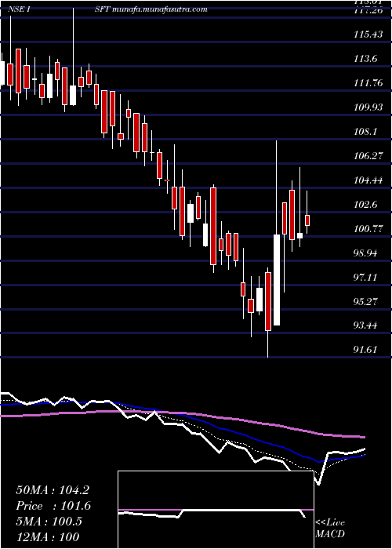Click the 12MA : 100 readout
This screenshot has width=392, height=549.
click(x=48, y=536)
